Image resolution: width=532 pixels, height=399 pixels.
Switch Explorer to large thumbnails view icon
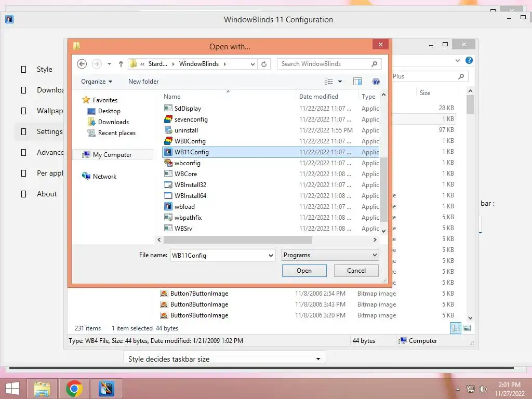coord(467,328)
